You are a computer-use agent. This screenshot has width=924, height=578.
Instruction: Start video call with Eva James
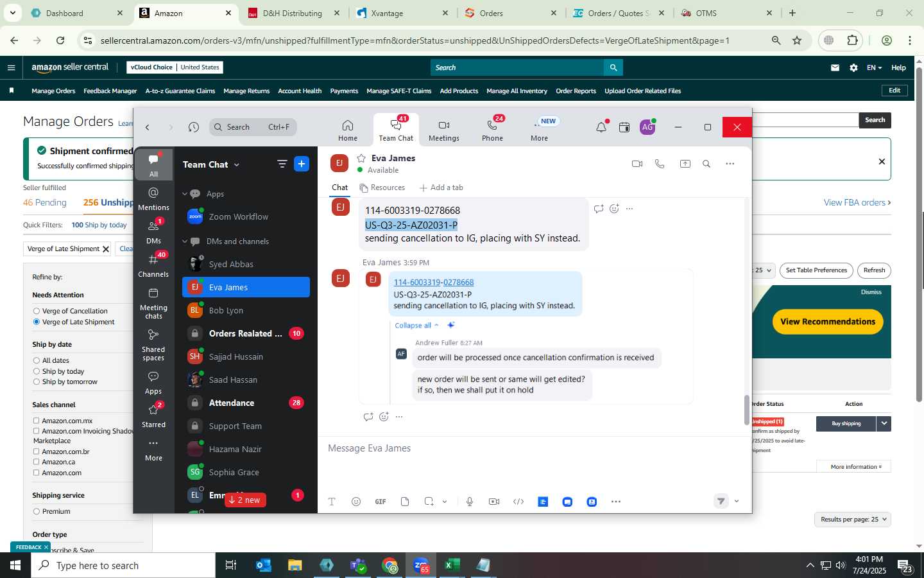tap(637, 164)
